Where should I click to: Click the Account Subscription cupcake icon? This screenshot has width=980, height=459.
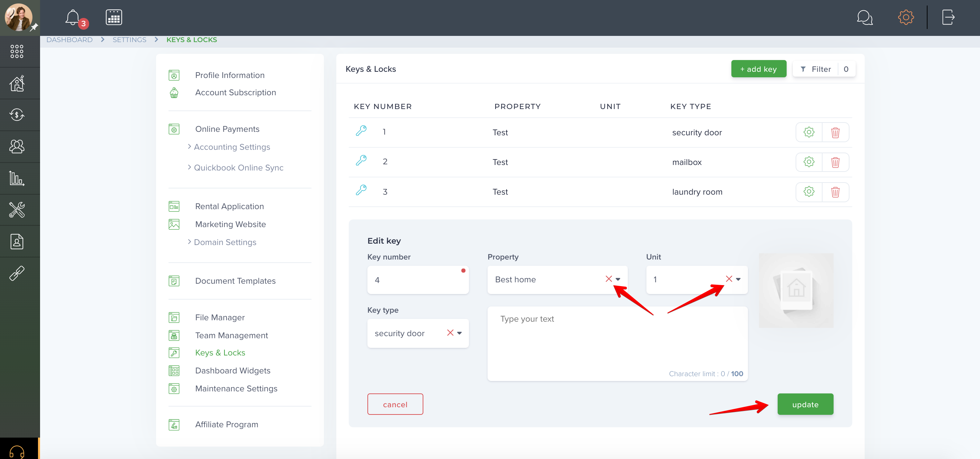174,93
